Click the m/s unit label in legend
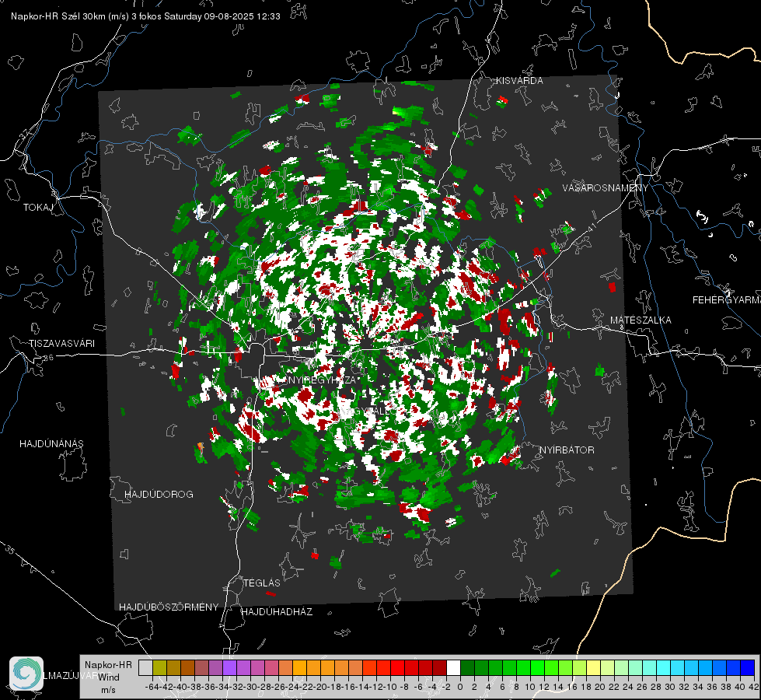 (108, 690)
